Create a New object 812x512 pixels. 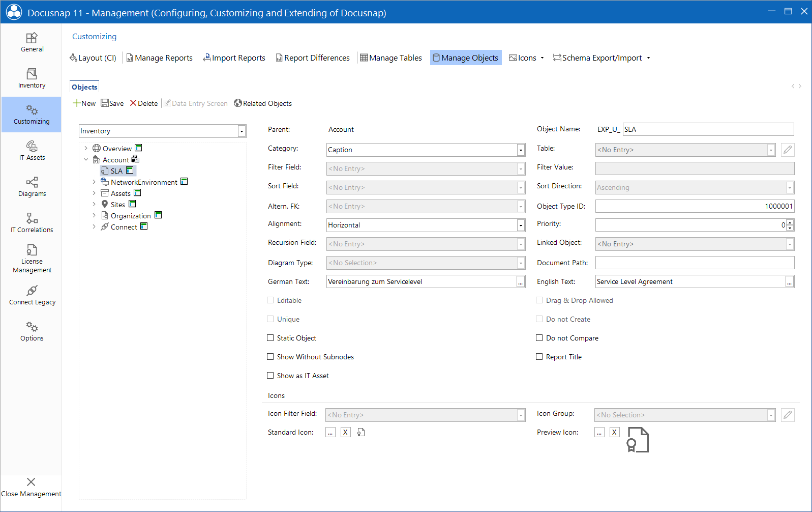pos(84,103)
